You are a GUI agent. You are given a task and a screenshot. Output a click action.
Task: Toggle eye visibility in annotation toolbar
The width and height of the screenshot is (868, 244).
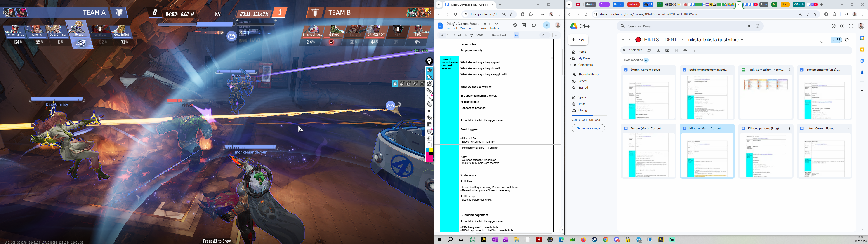tap(429, 70)
